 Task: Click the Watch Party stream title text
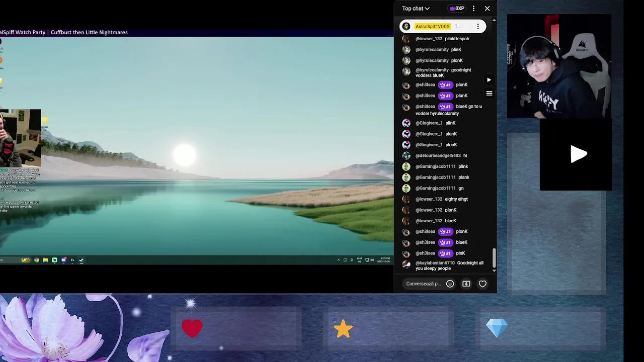pos(64,33)
